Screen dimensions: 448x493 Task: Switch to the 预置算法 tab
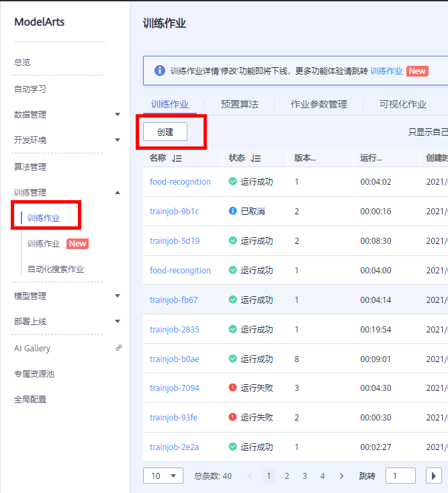tap(239, 104)
